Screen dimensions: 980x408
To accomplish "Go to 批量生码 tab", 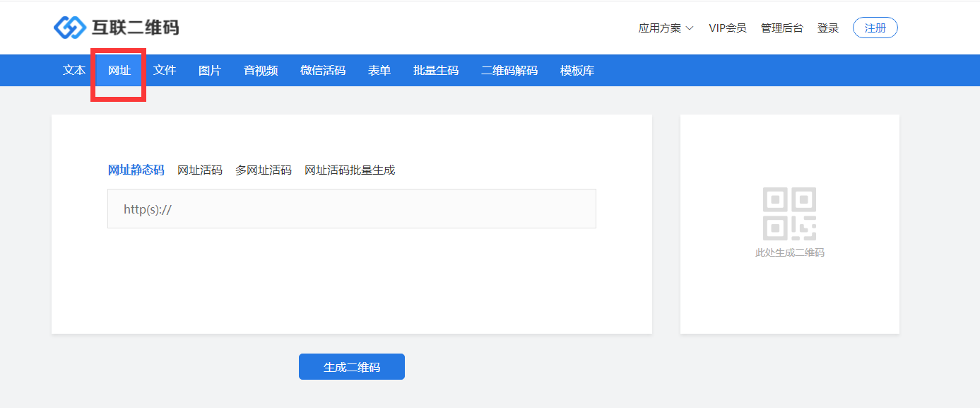I will pos(436,70).
